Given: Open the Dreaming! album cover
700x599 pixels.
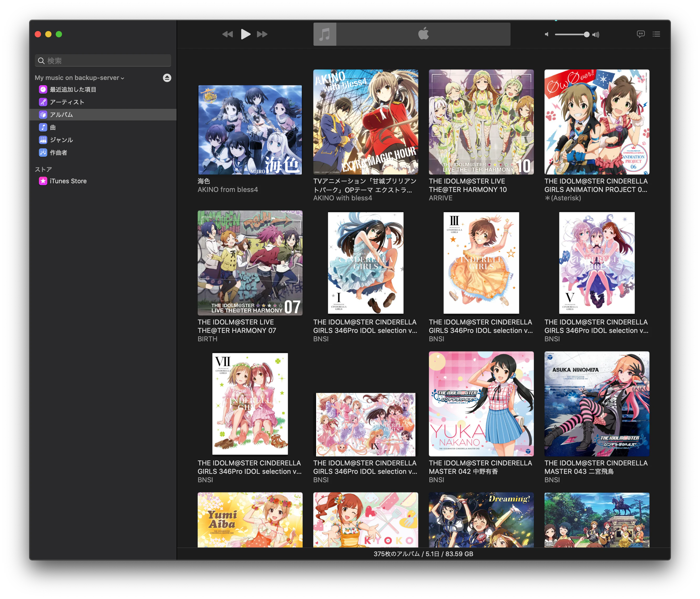Looking at the screenshot, I should pos(481,520).
